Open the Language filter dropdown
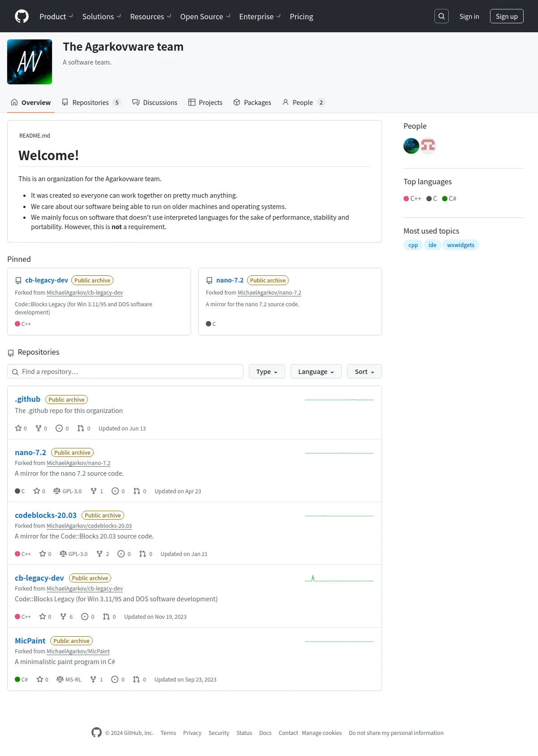This screenshot has height=756, width=538. [x=316, y=371]
